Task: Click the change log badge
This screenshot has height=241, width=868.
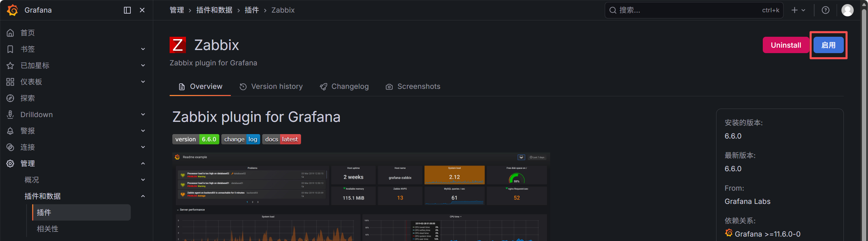Action: pos(241,139)
